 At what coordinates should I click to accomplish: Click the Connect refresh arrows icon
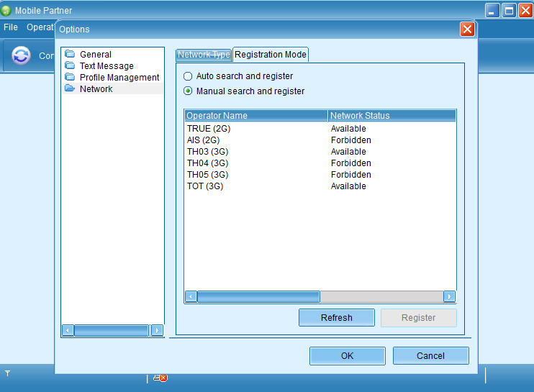click(21, 55)
